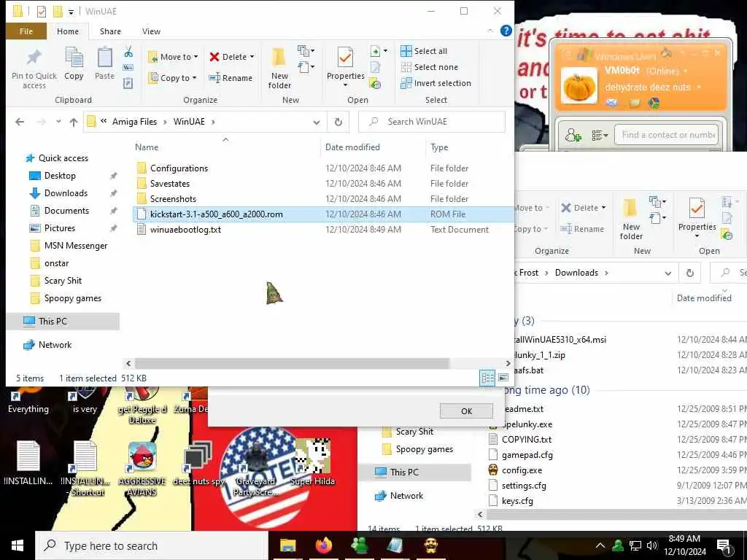The image size is (747, 560).
Task: Click Add a contact icon in Messenger
Action: click(573, 136)
